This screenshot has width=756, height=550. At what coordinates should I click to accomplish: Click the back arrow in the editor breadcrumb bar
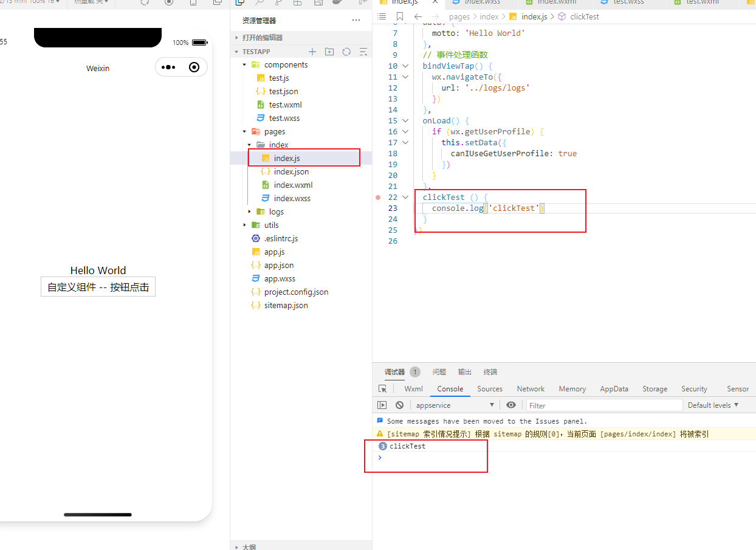[418, 16]
